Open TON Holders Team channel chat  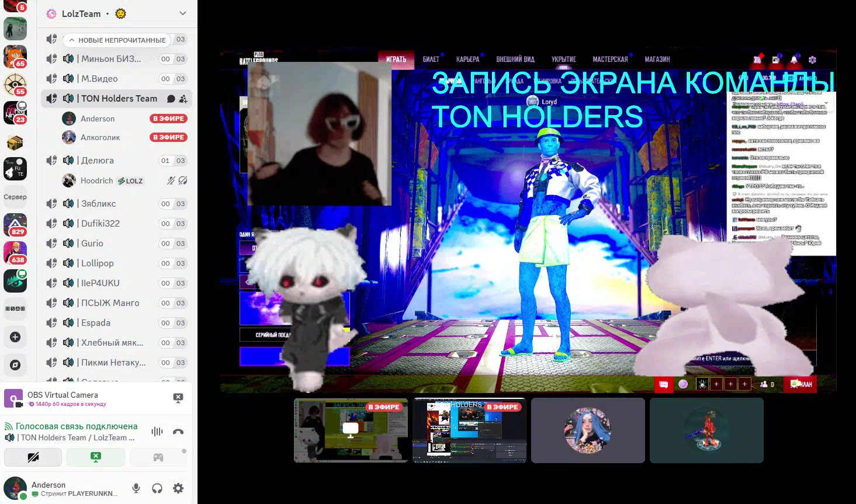(171, 99)
